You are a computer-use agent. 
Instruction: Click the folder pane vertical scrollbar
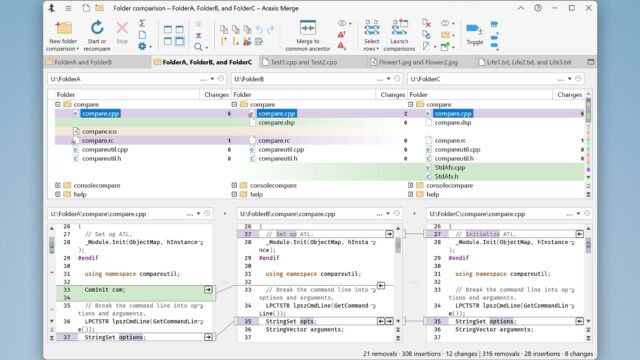tap(588, 136)
